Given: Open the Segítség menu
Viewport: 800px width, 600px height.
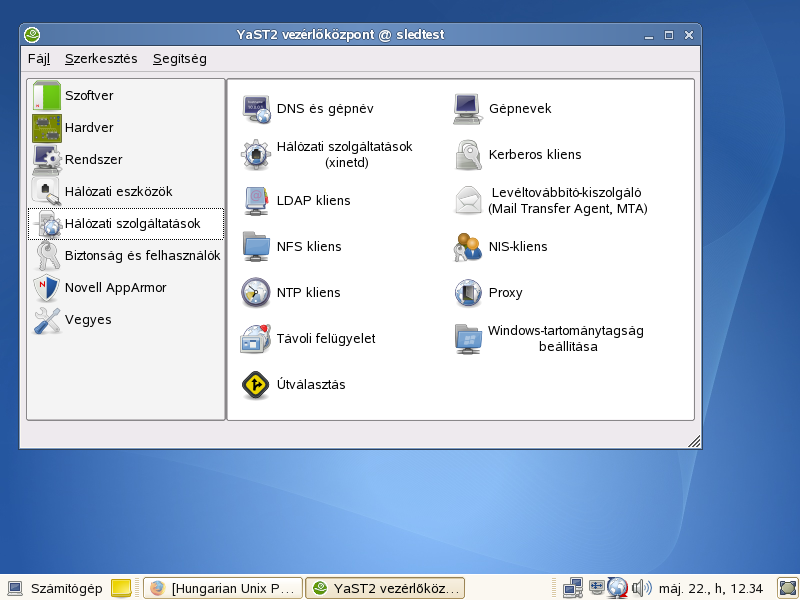Looking at the screenshot, I should click(x=180, y=59).
